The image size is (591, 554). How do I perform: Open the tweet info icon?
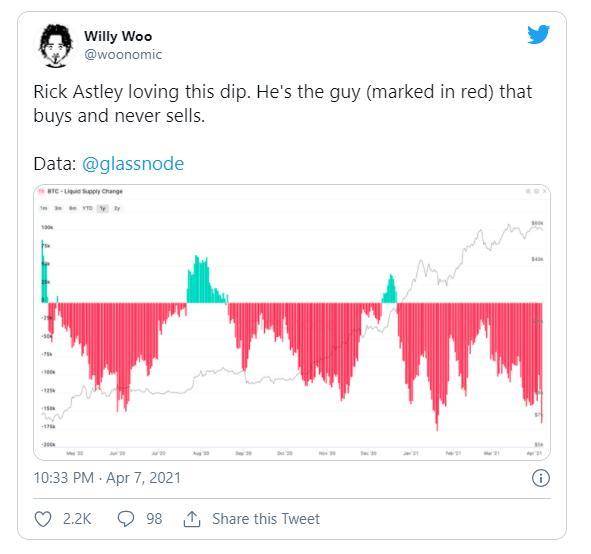(x=540, y=478)
